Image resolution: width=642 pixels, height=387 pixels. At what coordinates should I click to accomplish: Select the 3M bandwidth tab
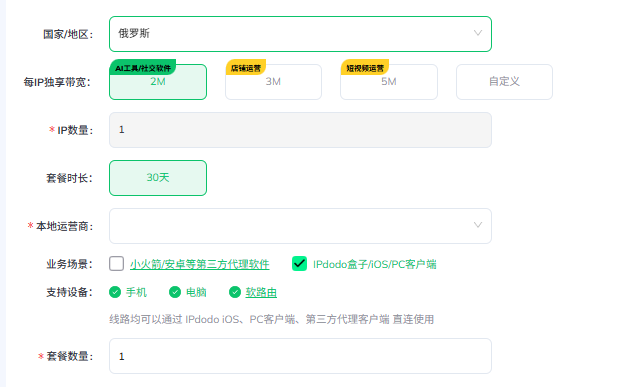[x=274, y=81]
